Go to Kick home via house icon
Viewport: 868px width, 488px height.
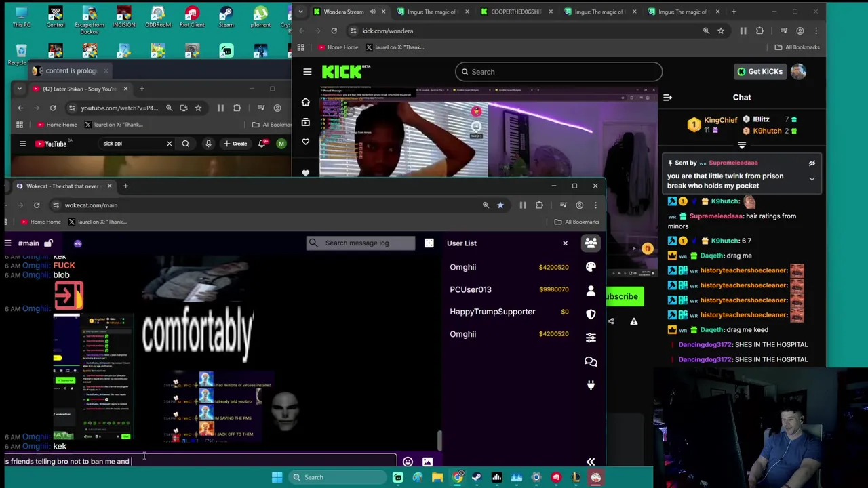point(305,102)
